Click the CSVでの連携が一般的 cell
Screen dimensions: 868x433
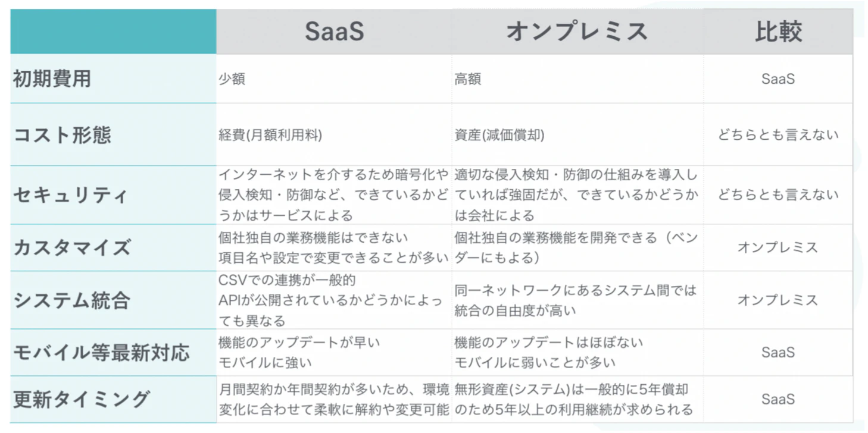(334, 300)
